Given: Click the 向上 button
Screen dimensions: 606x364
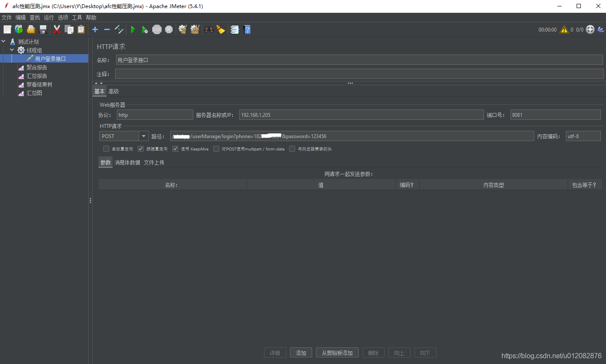Looking at the screenshot, I should [400, 353].
